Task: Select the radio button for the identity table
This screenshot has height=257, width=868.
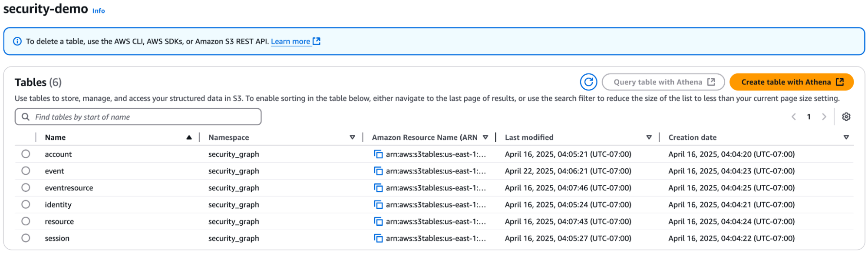Action: click(x=26, y=204)
